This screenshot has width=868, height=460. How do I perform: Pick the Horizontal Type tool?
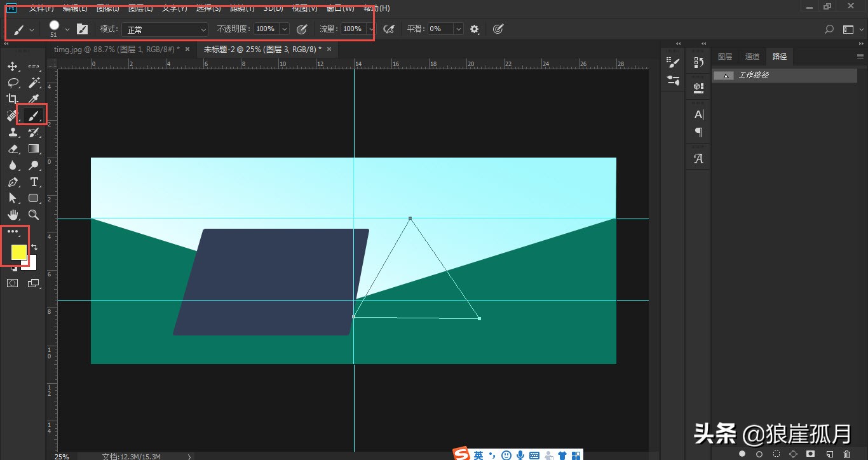[34, 182]
